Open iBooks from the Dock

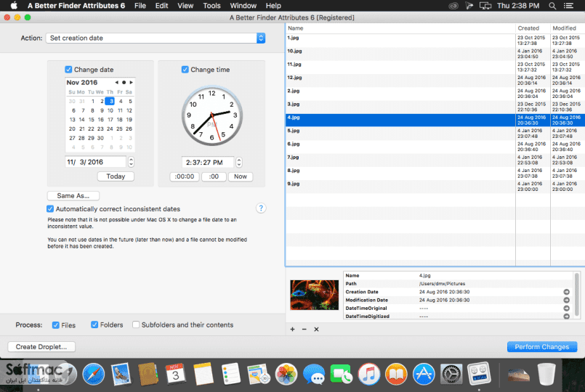pos(396,374)
